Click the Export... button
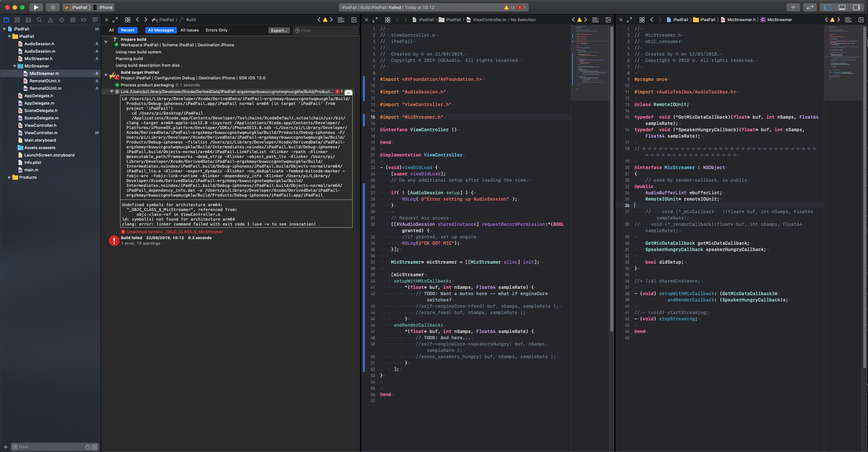The image size is (868, 452). [x=279, y=30]
